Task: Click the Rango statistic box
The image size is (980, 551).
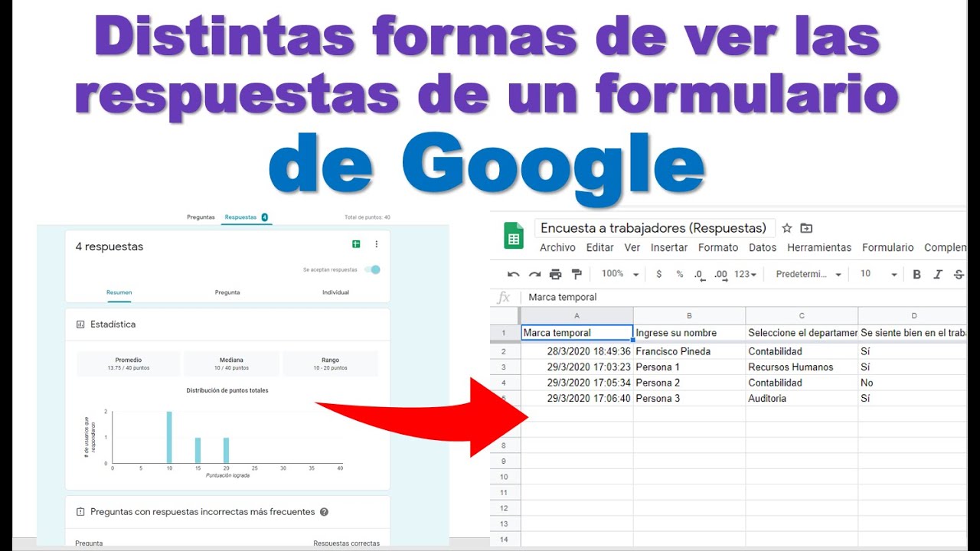Action: coord(331,364)
